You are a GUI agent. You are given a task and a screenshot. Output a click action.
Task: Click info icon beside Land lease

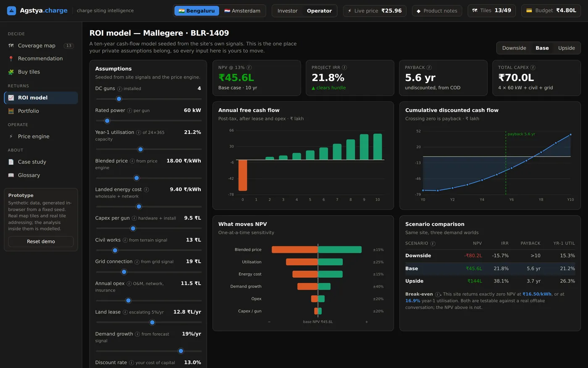click(125, 312)
